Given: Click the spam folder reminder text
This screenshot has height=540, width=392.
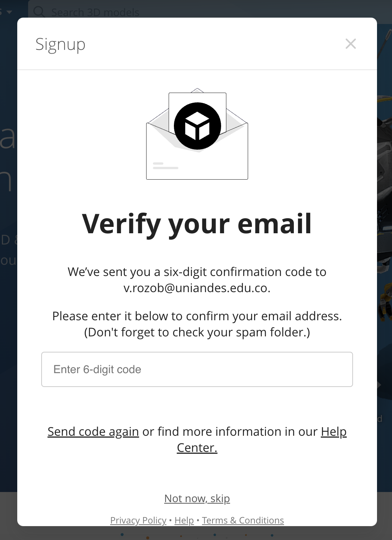Looking at the screenshot, I should pos(197,332).
